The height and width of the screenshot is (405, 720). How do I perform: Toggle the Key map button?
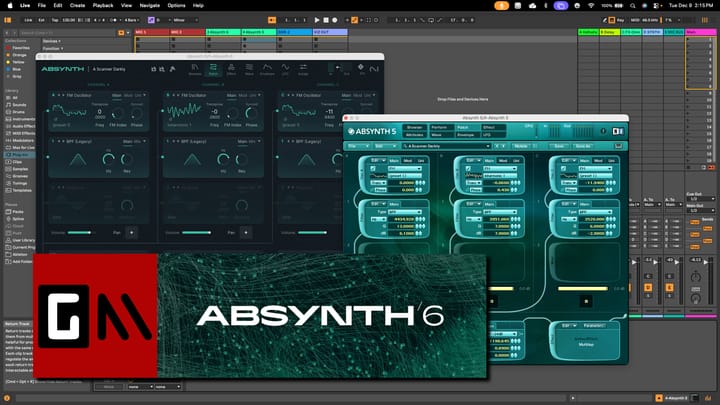click(x=620, y=20)
